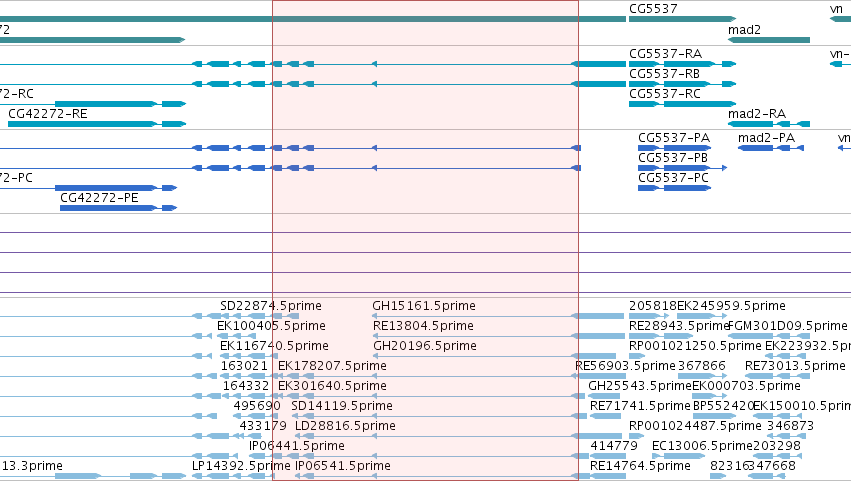Click EST EK100405.5prime label
This screenshot has height=481, width=851.
click(271, 326)
